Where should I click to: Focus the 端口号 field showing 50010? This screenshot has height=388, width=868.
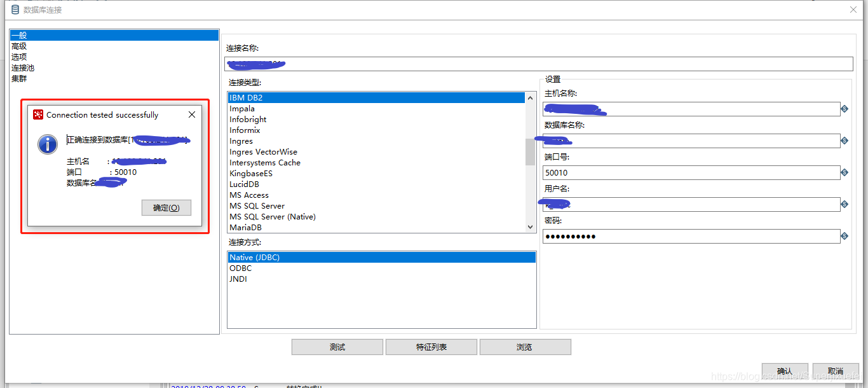[x=691, y=172]
